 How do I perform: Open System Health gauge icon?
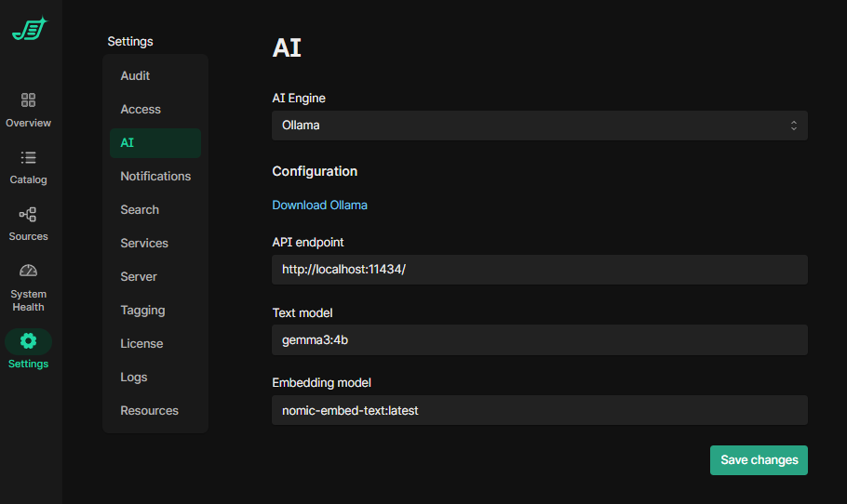coord(28,271)
